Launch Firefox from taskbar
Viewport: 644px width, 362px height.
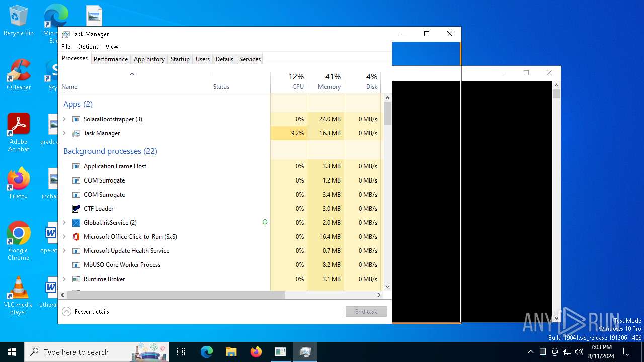[x=256, y=352]
